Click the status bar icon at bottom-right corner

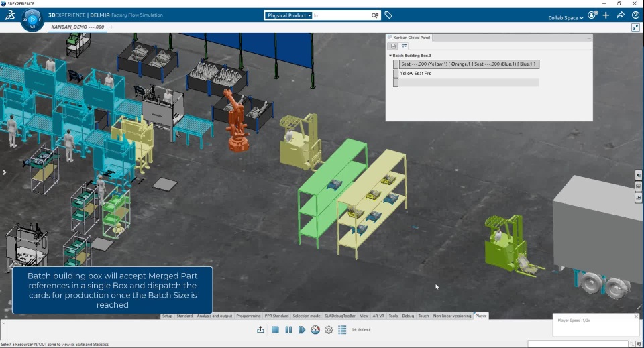(639, 344)
